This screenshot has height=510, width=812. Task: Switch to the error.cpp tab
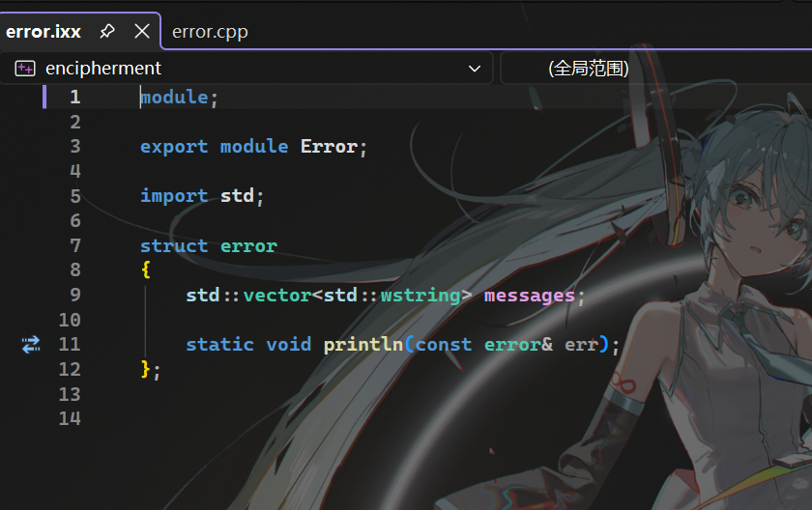(210, 32)
